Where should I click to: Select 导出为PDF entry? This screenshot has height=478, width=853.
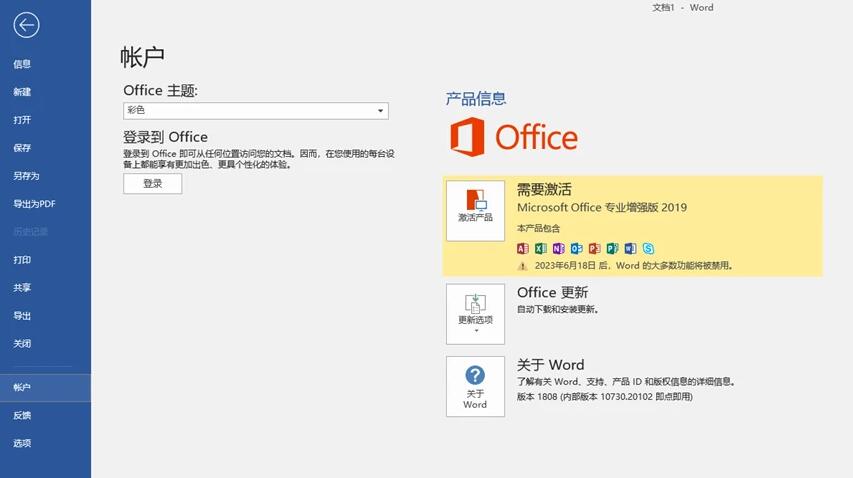34,204
